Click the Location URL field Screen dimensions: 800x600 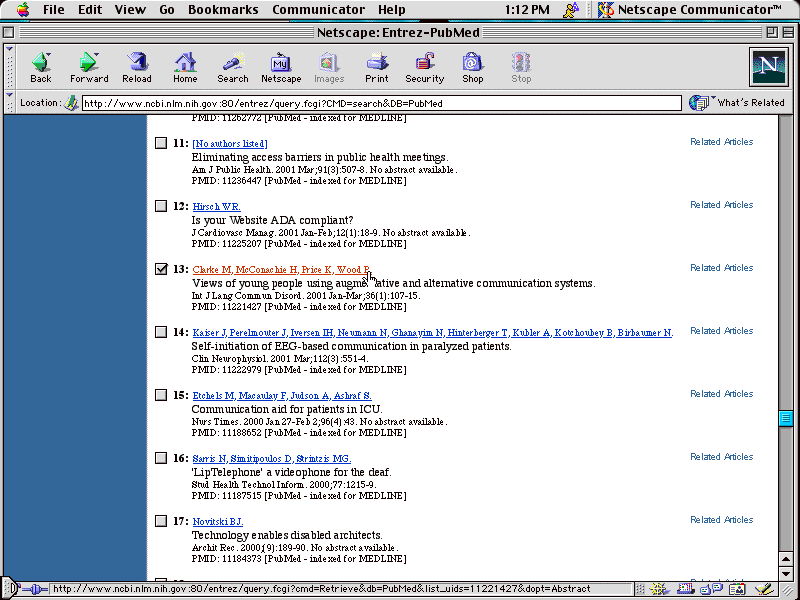(382, 103)
